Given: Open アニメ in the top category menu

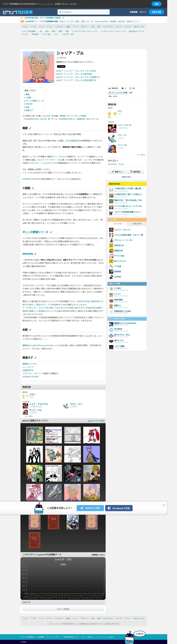Looking at the screenshot, I should coord(25,27).
